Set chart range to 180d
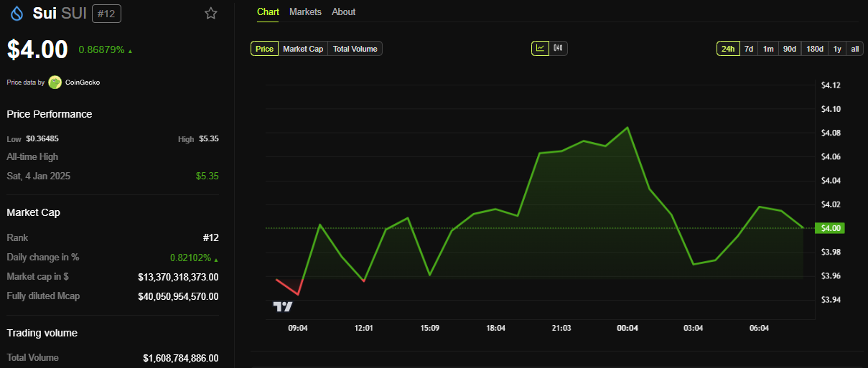Image resolution: width=868 pixels, height=368 pixels. tap(815, 49)
